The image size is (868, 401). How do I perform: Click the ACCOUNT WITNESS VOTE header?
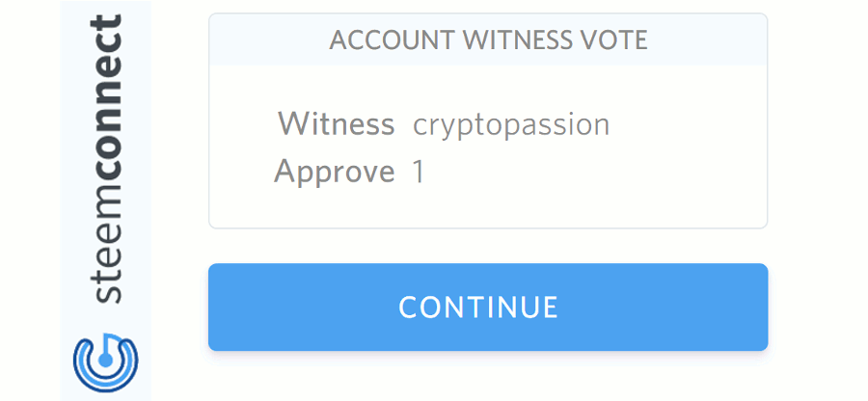pos(488,40)
